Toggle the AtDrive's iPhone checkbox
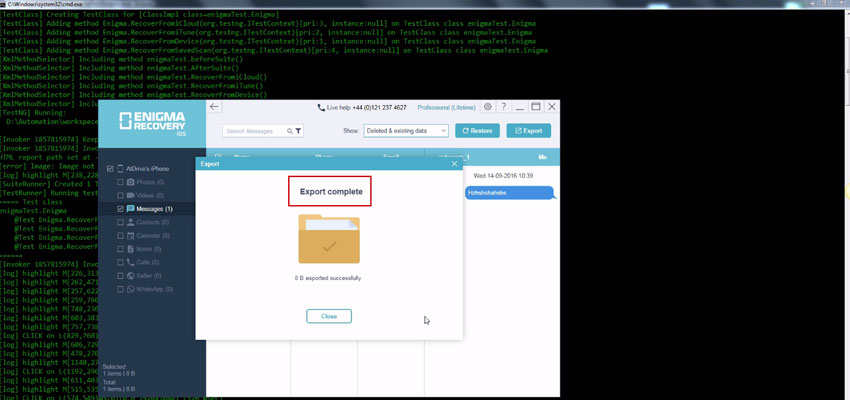This screenshot has width=850, height=400. [x=111, y=169]
